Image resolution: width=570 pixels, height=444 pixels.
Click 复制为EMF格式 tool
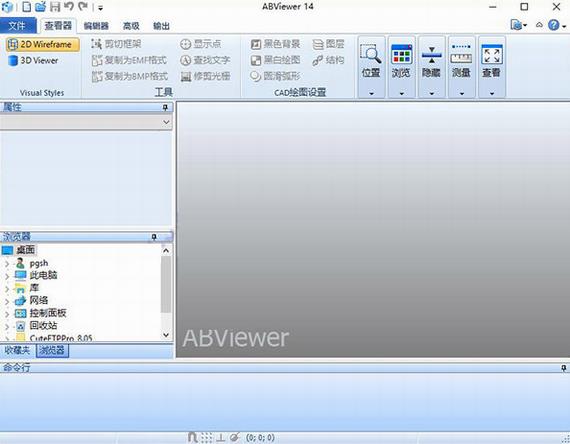pos(129,60)
